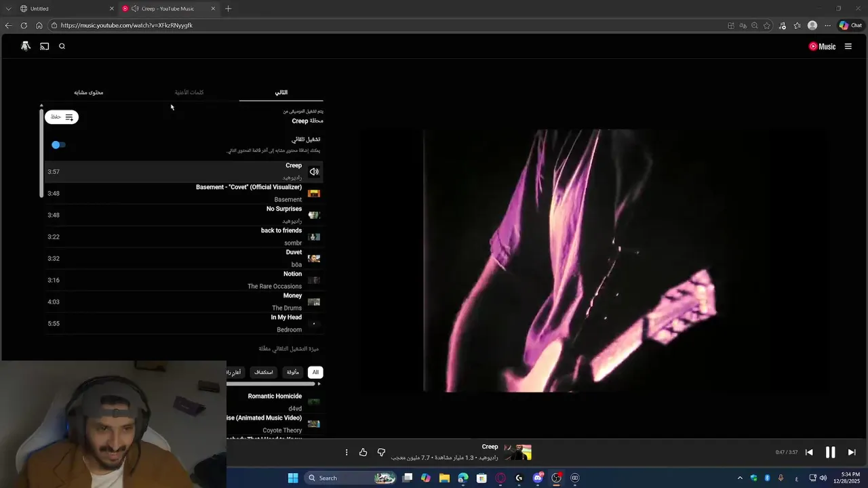
Task: Open File Explorer from the taskbar
Action: point(444,478)
